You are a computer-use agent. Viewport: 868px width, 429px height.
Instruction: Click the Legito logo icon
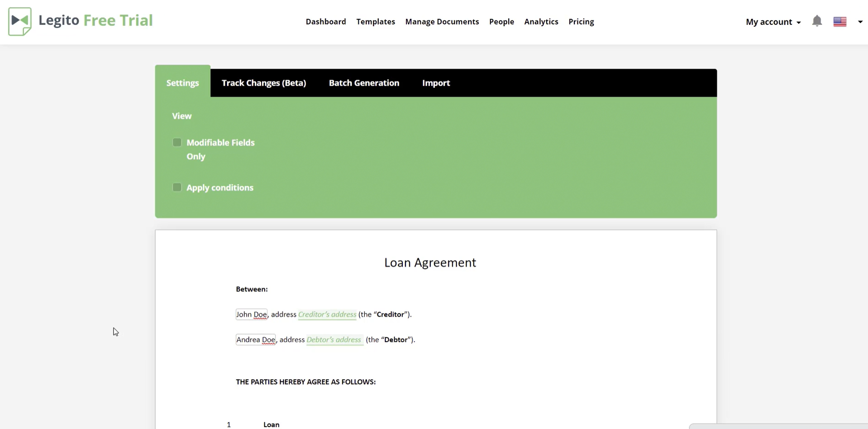click(x=20, y=21)
